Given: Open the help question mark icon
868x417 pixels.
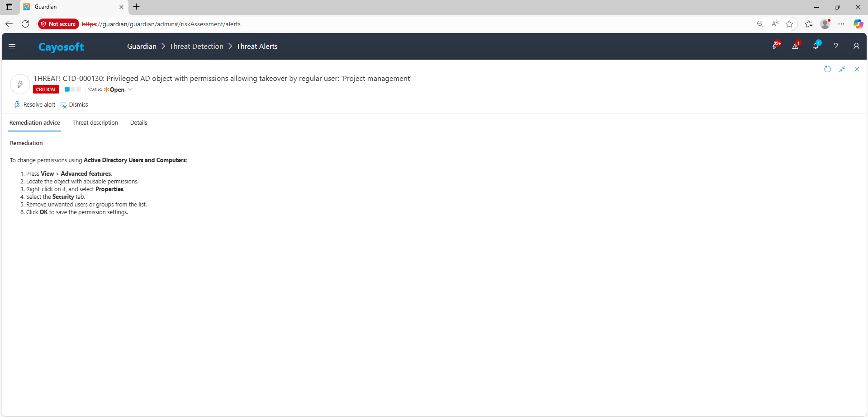Looking at the screenshot, I should [x=836, y=46].
